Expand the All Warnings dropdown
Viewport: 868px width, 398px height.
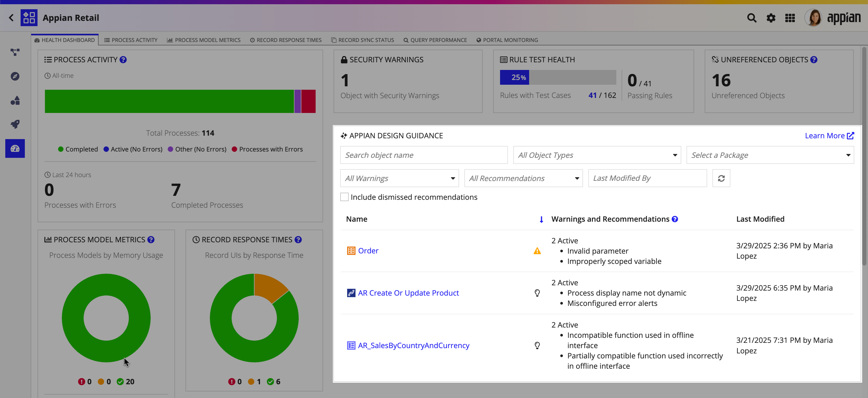[399, 178]
